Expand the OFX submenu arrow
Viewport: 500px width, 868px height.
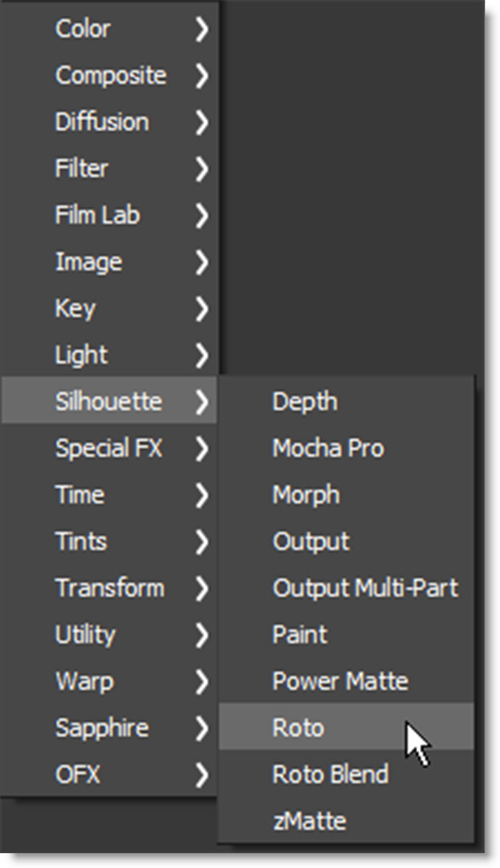coord(201,776)
